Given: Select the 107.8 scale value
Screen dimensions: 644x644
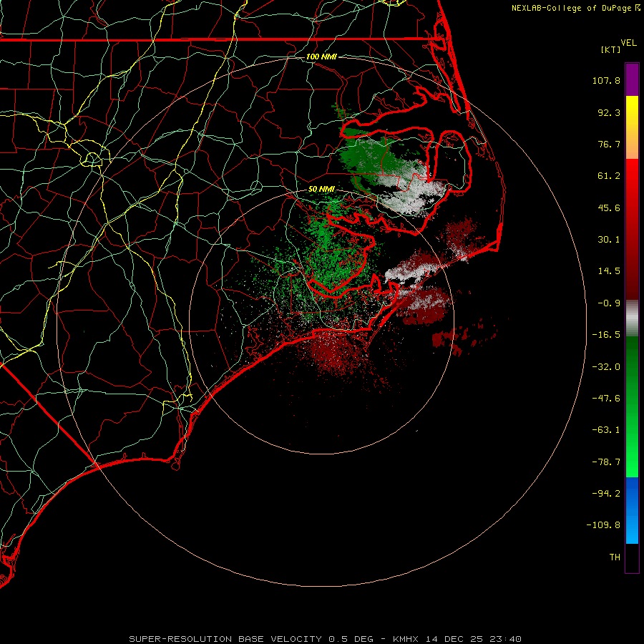Looking at the screenshot, I should tap(606, 80).
